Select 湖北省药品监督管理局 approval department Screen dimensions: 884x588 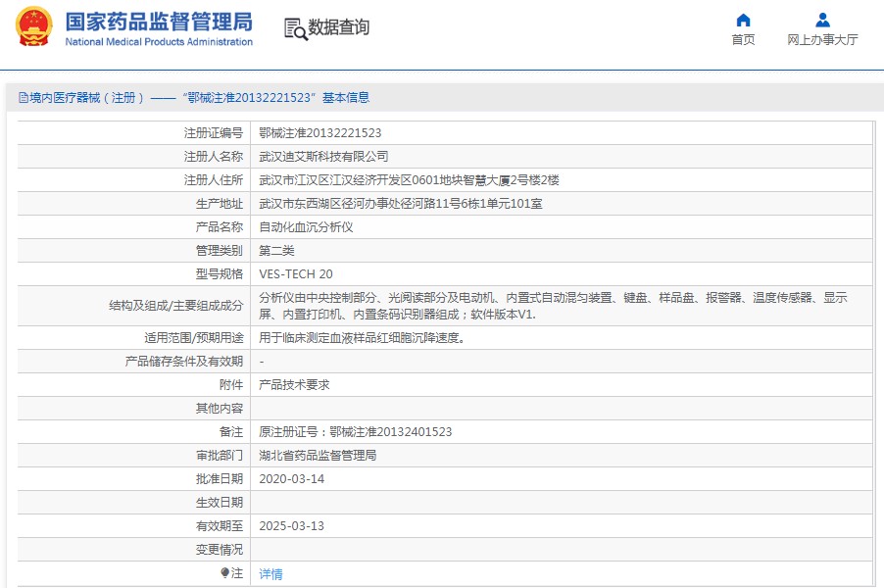[318, 456]
